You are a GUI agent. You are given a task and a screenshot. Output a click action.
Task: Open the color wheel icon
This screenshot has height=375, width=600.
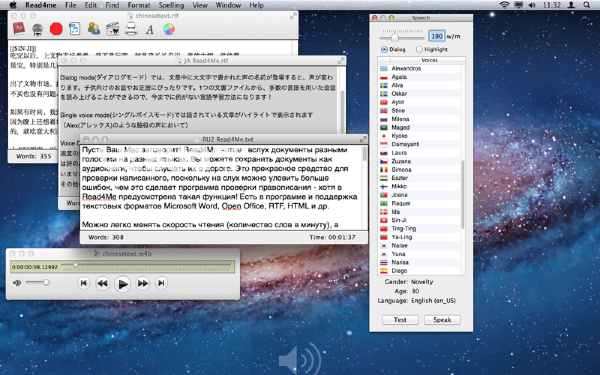pos(169,29)
